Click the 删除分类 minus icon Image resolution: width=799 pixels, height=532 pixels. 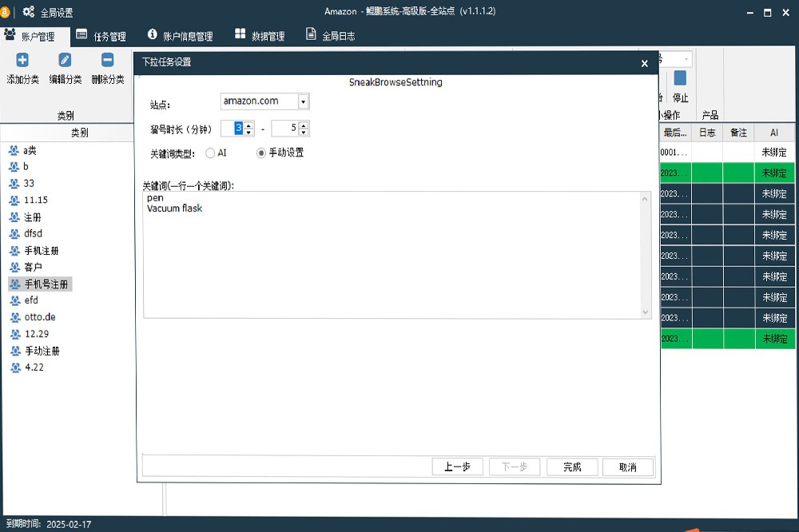(108, 60)
